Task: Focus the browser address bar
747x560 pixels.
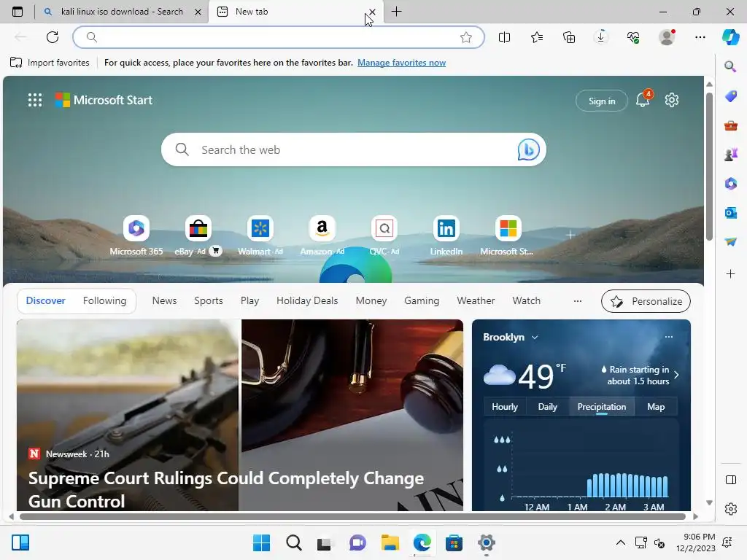Action: 278,37
